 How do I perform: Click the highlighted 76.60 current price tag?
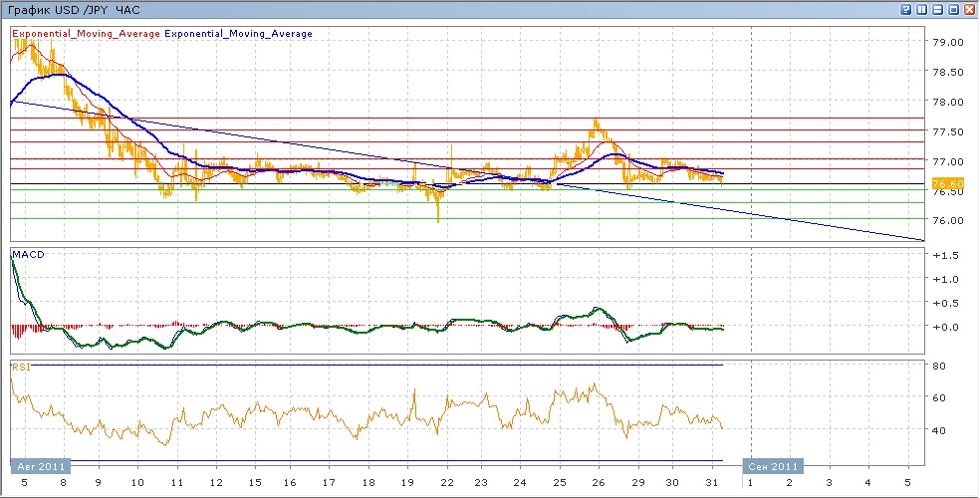coord(947,183)
